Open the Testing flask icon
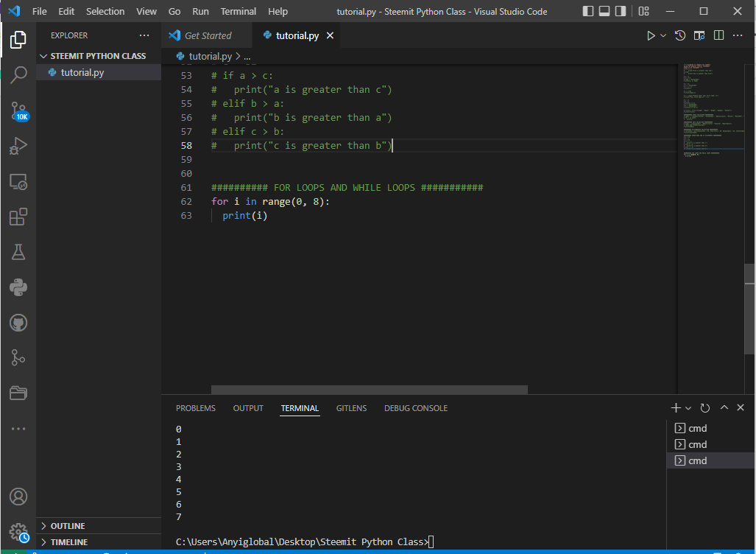 pyautogui.click(x=18, y=252)
